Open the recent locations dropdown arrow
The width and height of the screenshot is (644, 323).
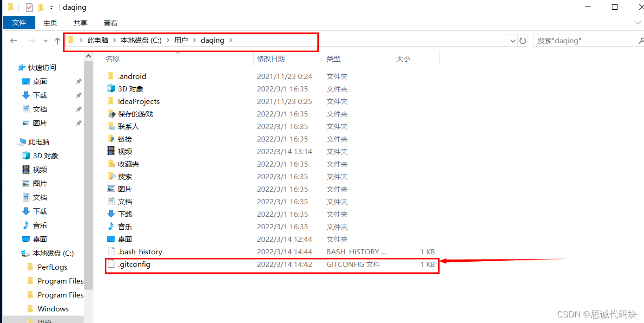click(x=46, y=41)
